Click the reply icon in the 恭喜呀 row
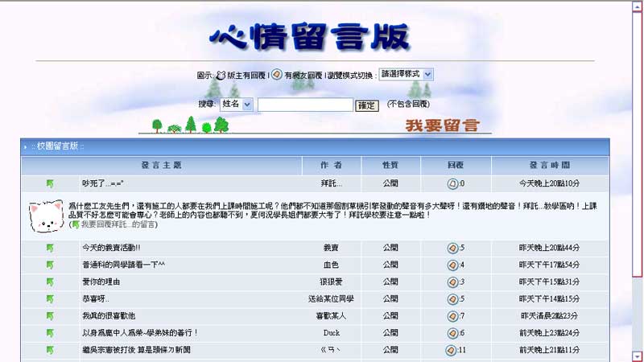The height and width of the screenshot is (362, 644). pyautogui.click(x=452, y=299)
